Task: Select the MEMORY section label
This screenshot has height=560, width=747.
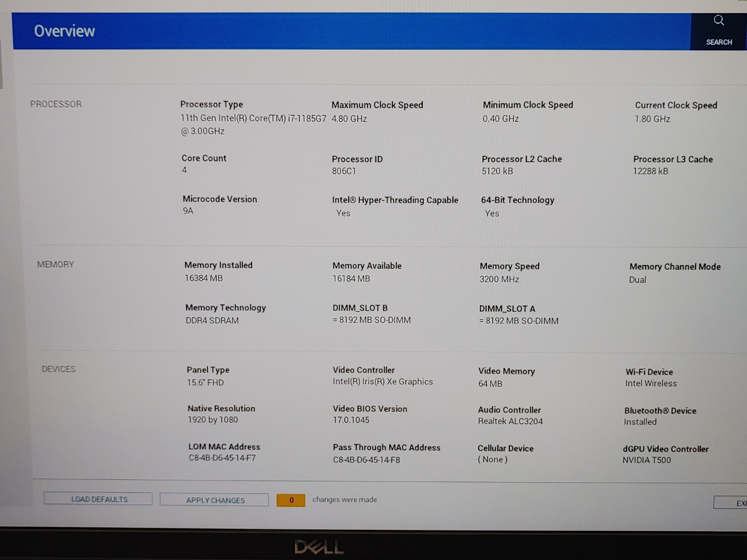Action: 56,264
